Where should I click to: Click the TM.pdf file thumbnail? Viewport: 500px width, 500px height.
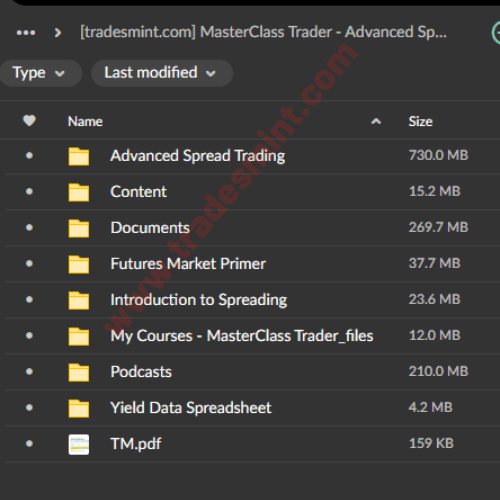(x=79, y=444)
